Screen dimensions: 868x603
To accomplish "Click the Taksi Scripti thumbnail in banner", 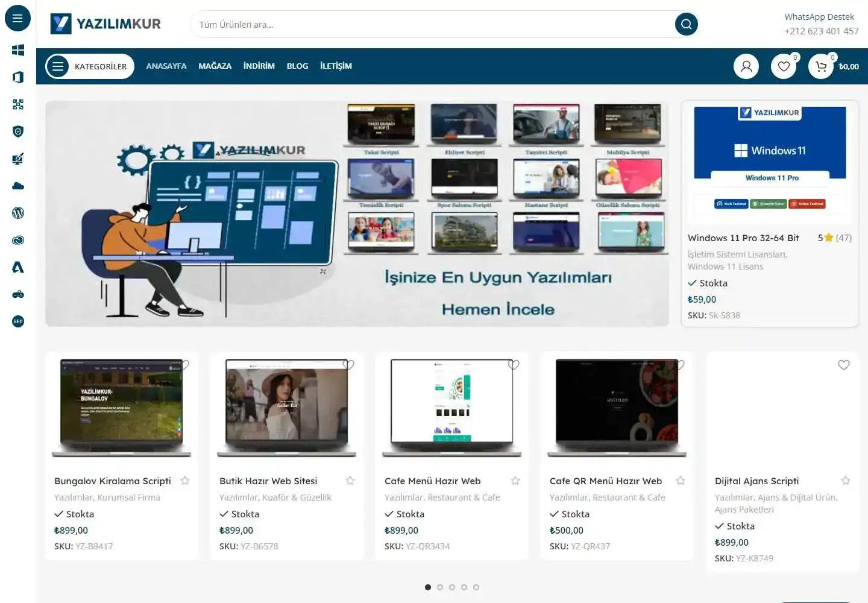I will [x=381, y=125].
